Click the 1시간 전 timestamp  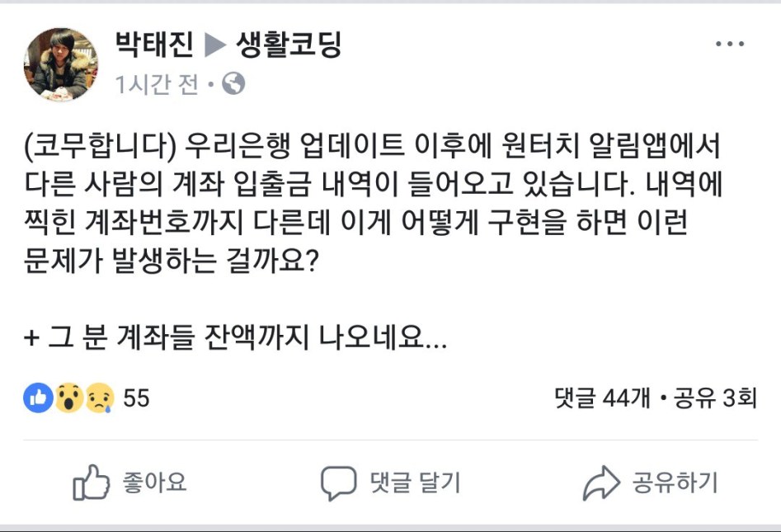coord(158,84)
